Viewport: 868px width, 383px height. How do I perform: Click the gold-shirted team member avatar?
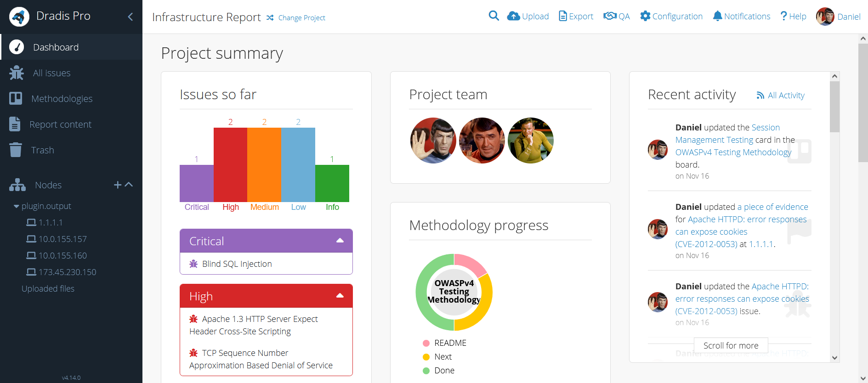pyautogui.click(x=531, y=141)
